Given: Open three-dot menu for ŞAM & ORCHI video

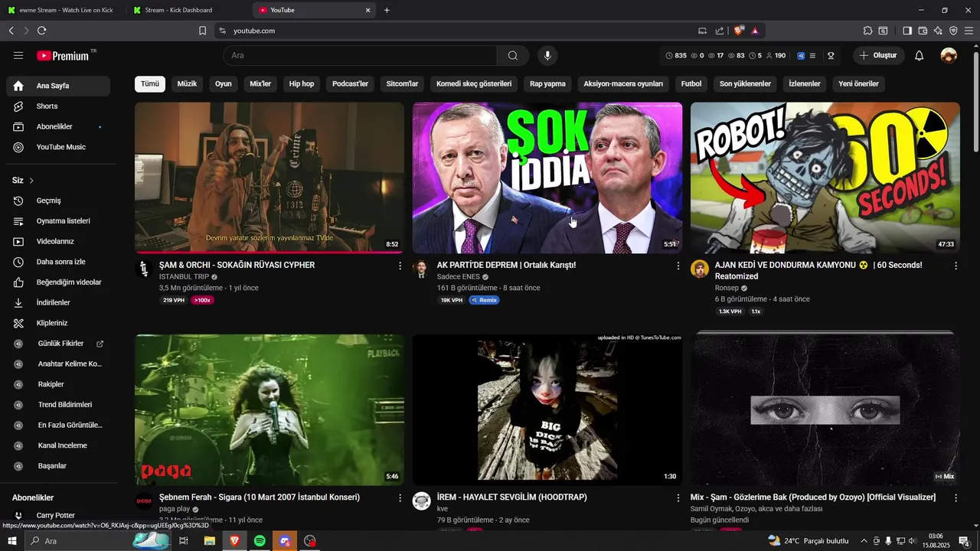Looking at the screenshot, I should [x=400, y=266].
